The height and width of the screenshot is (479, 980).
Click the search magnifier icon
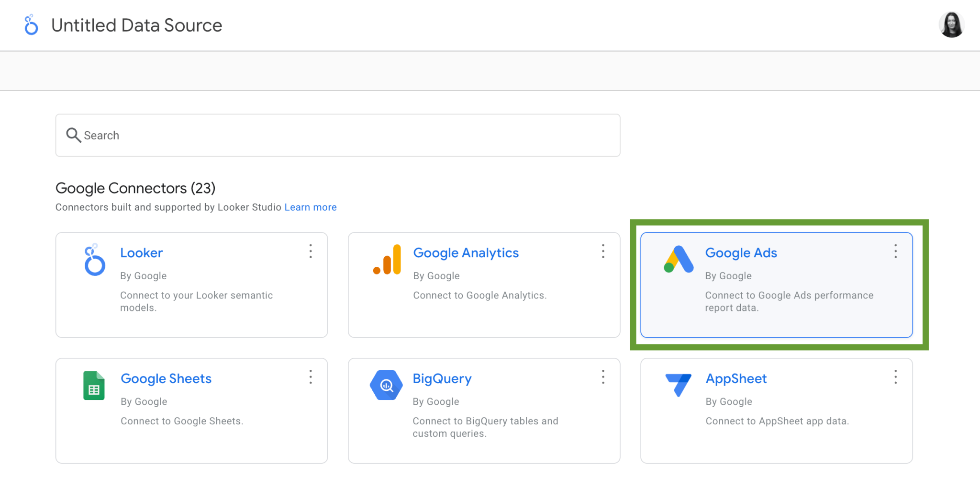pos(73,135)
